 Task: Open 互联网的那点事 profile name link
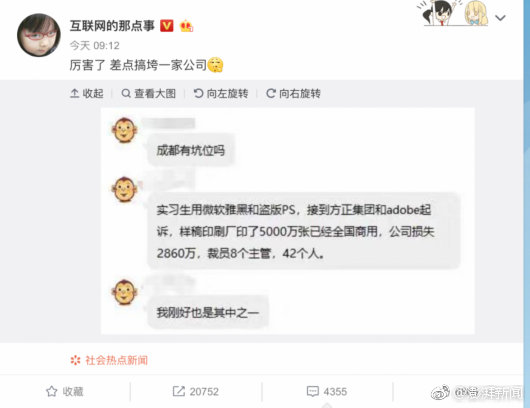pyautogui.click(x=112, y=26)
